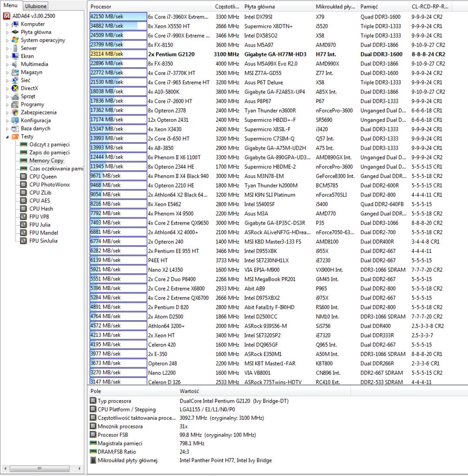This screenshot has width=468, height=476.
Task: Click the Komputer tree icon
Action: (x=15, y=24)
